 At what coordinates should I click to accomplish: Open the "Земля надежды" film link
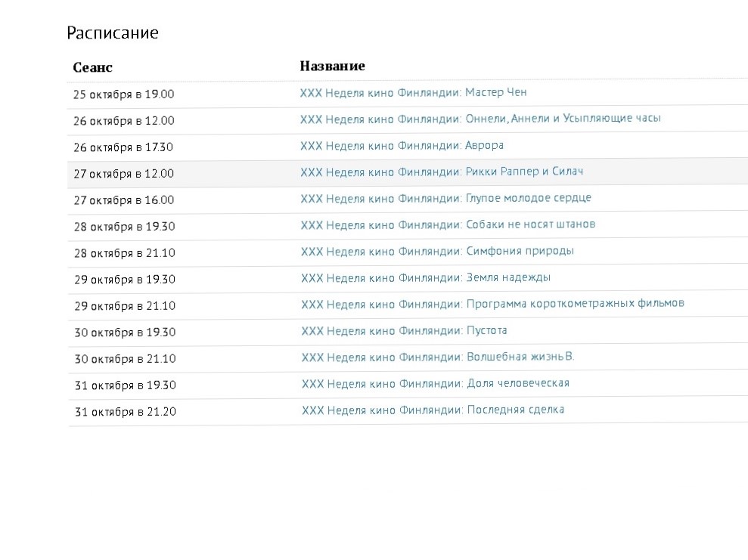click(x=426, y=277)
